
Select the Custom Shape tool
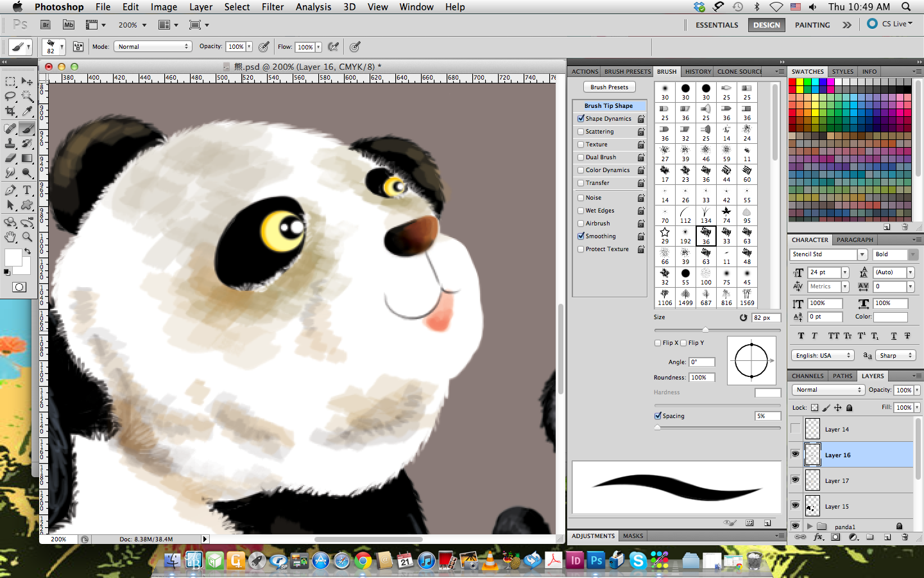(x=27, y=205)
